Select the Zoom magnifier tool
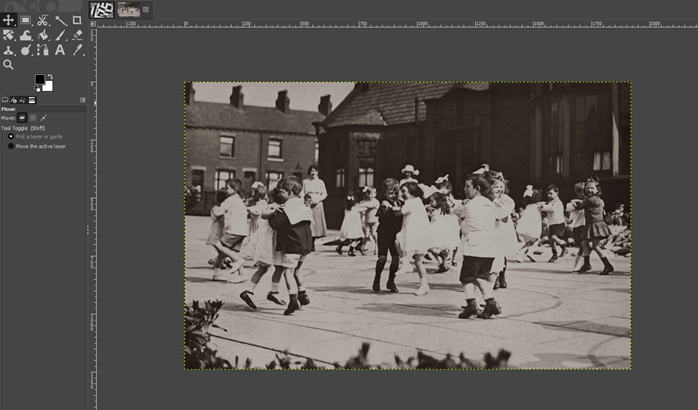Viewport: 698px width, 410px height. [x=8, y=65]
